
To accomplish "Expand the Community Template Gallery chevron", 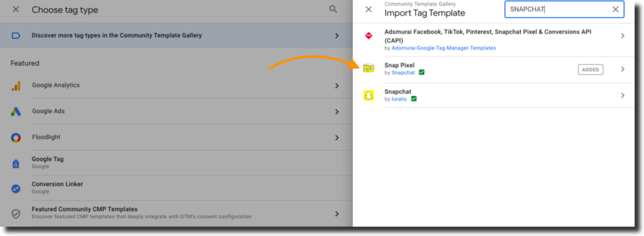I will (x=337, y=36).
